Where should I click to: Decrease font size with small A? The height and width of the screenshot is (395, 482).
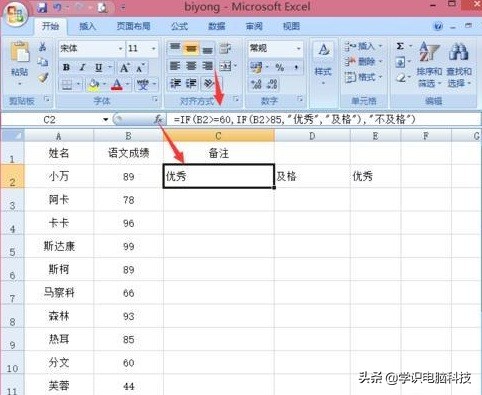140,68
